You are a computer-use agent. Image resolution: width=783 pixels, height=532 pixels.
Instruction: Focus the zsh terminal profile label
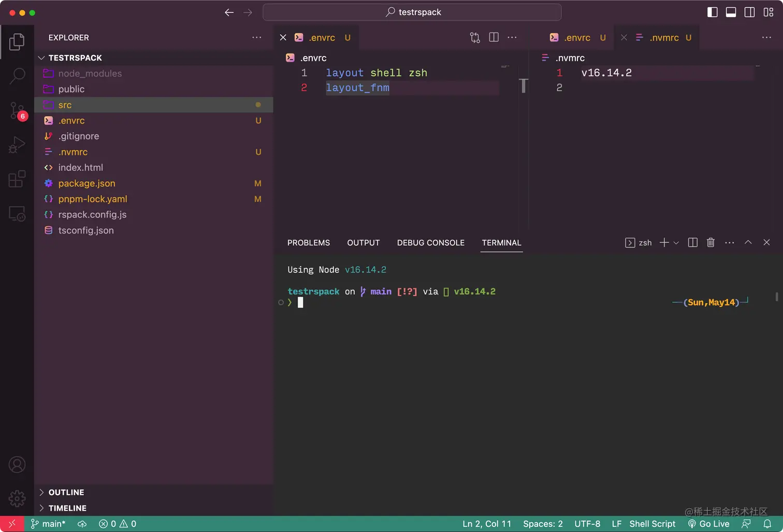pos(639,243)
